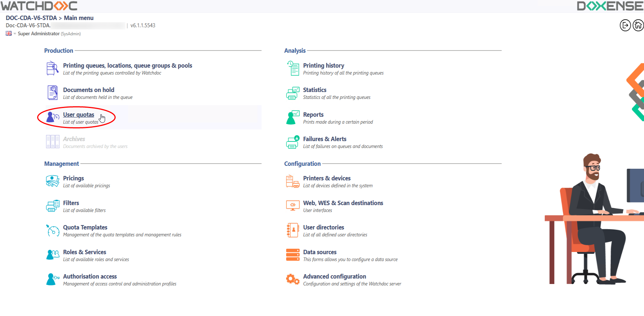The image size is (644, 316).
Task: Open the User quotas link
Action: [78, 115]
